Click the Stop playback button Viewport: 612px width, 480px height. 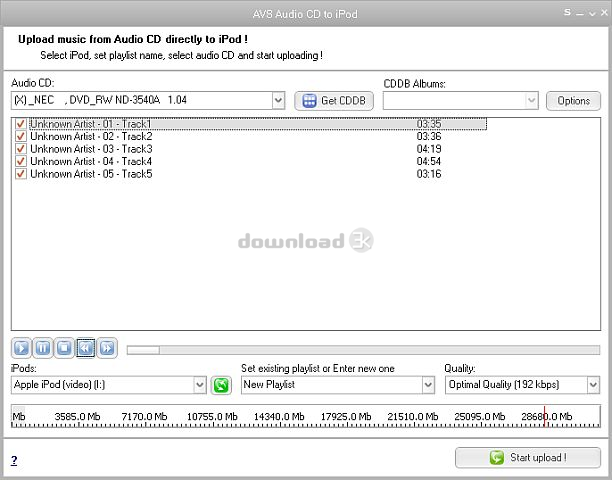[64, 347]
